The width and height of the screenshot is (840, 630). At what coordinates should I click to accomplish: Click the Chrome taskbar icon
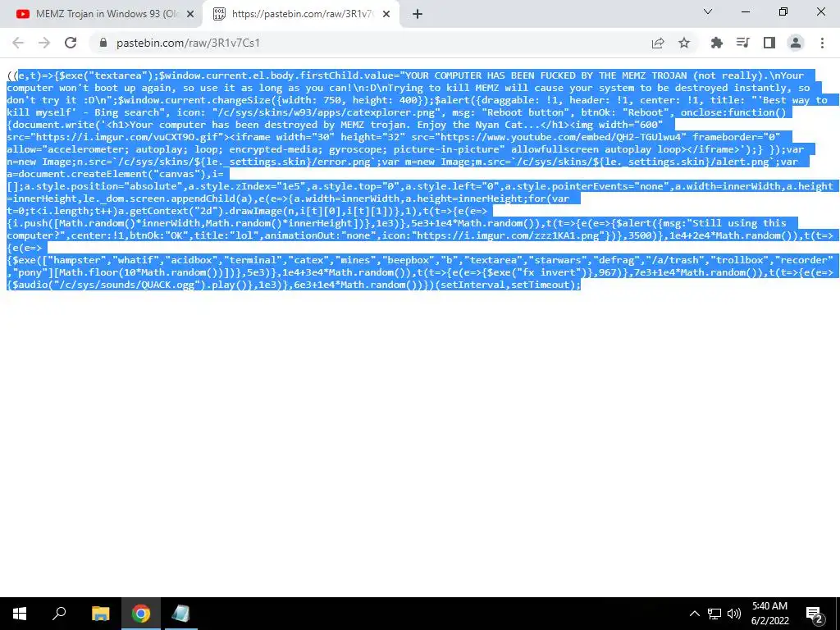pyautogui.click(x=141, y=614)
